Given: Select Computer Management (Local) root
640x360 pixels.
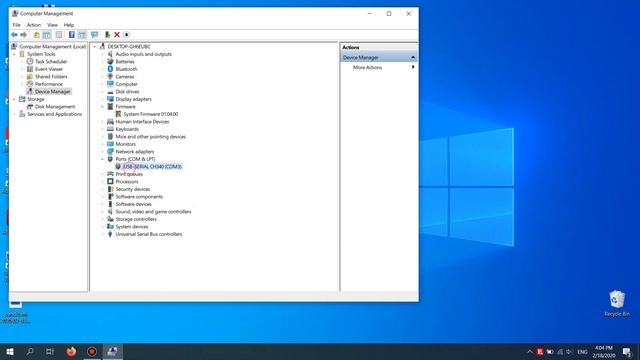Looking at the screenshot, I should 53,47.
